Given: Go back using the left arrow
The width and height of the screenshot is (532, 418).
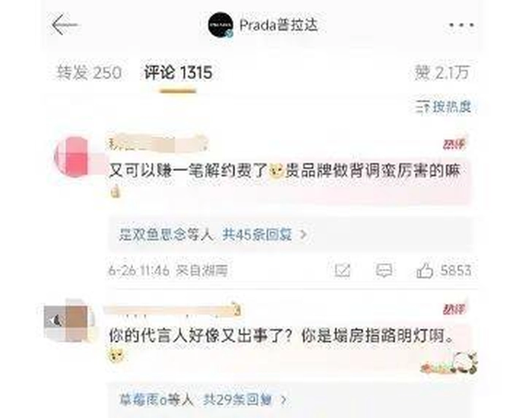Looking at the screenshot, I should coord(65,25).
